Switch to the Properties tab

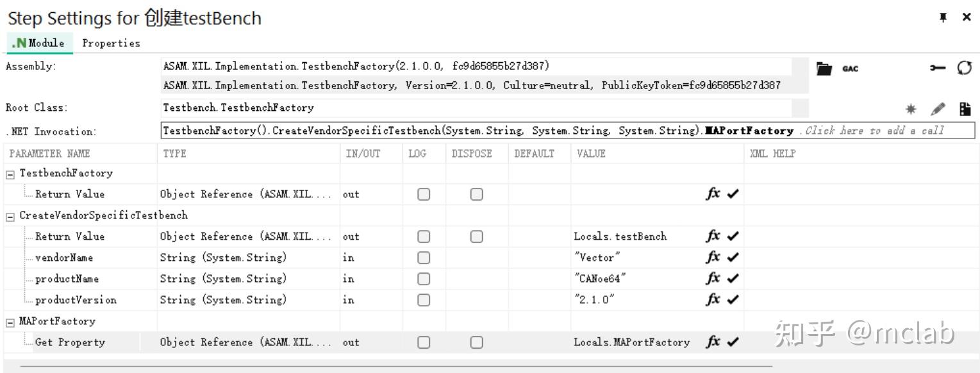[x=111, y=43]
